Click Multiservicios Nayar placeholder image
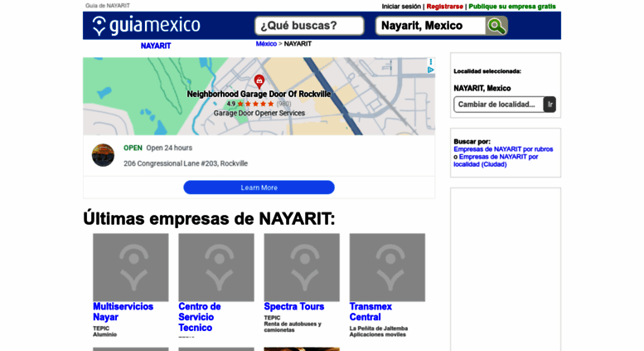 [131, 267]
